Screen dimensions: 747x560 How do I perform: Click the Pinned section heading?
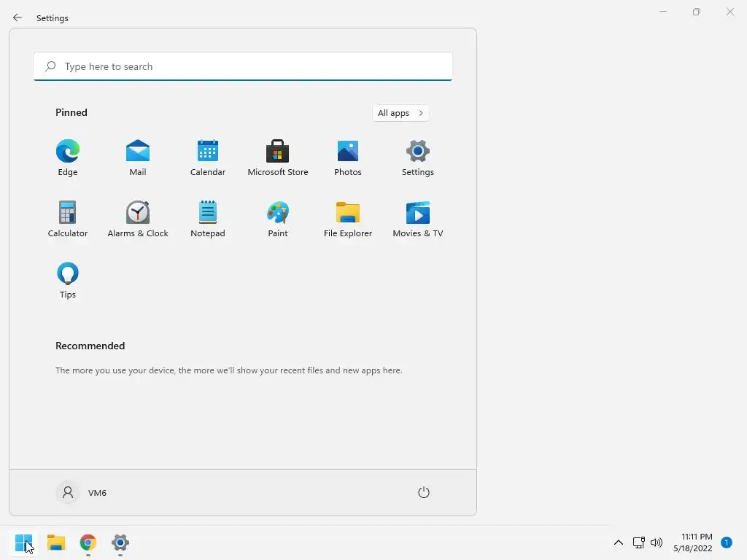click(x=71, y=112)
